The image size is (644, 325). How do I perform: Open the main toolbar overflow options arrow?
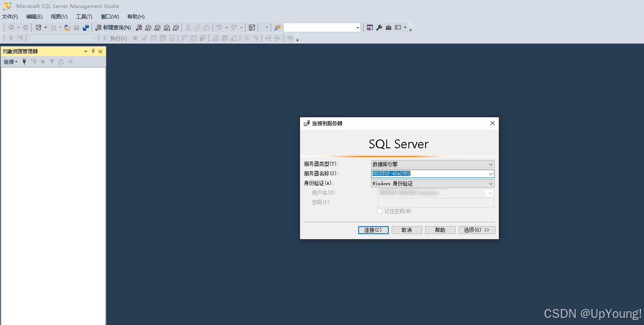[411, 29]
